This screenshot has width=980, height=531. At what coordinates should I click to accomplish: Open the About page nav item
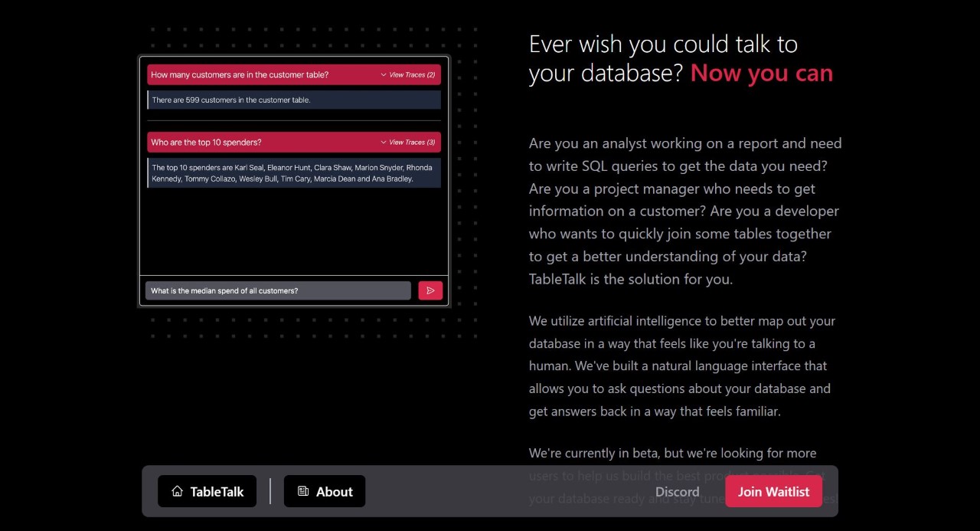(x=325, y=491)
